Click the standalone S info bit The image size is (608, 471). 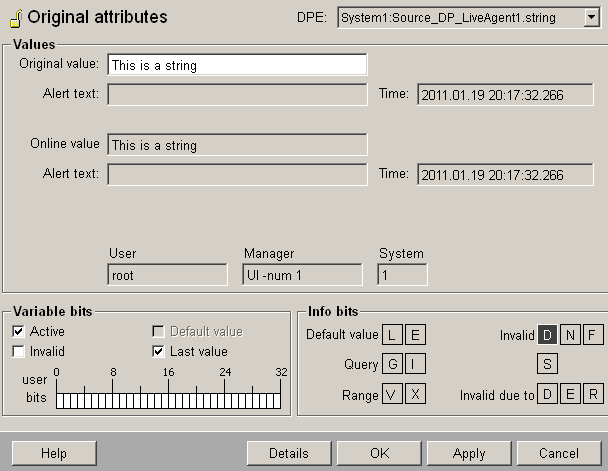(x=548, y=365)
